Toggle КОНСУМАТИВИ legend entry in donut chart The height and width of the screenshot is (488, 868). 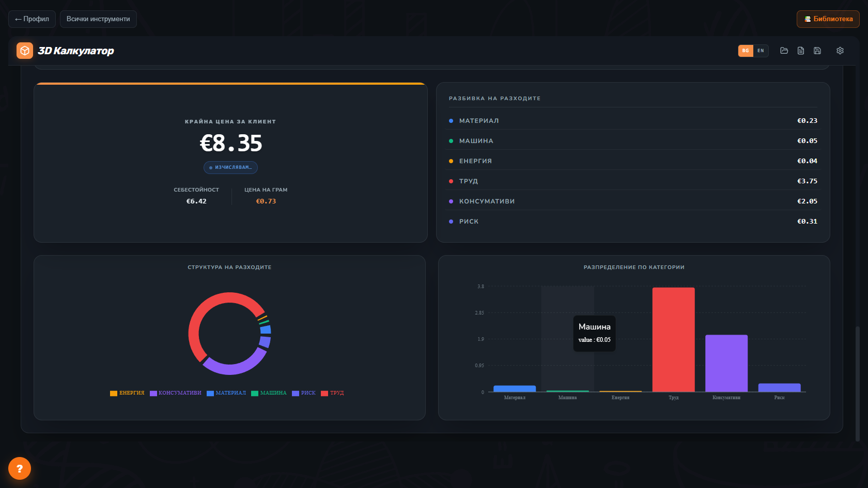[x=176, y=393]
